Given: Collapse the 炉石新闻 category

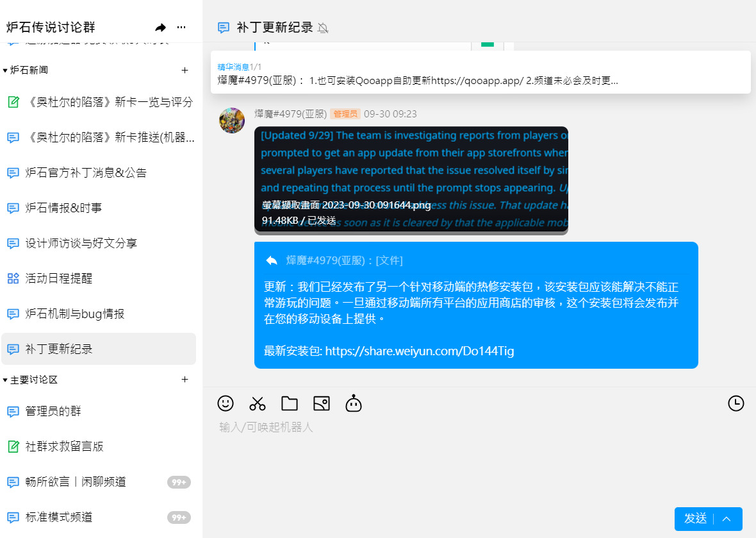Looking at the screenshot, I should tap(5, 71).
